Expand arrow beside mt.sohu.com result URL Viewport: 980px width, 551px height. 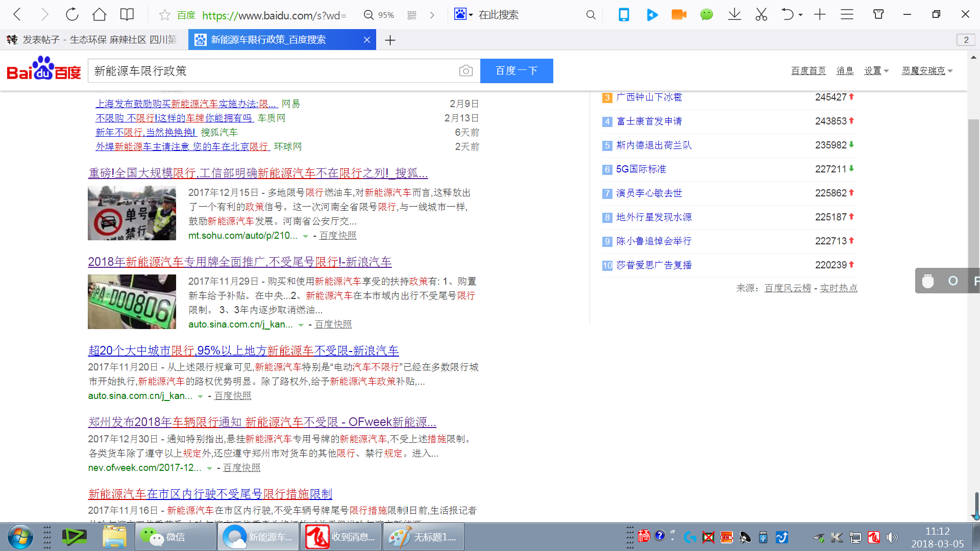305,236
